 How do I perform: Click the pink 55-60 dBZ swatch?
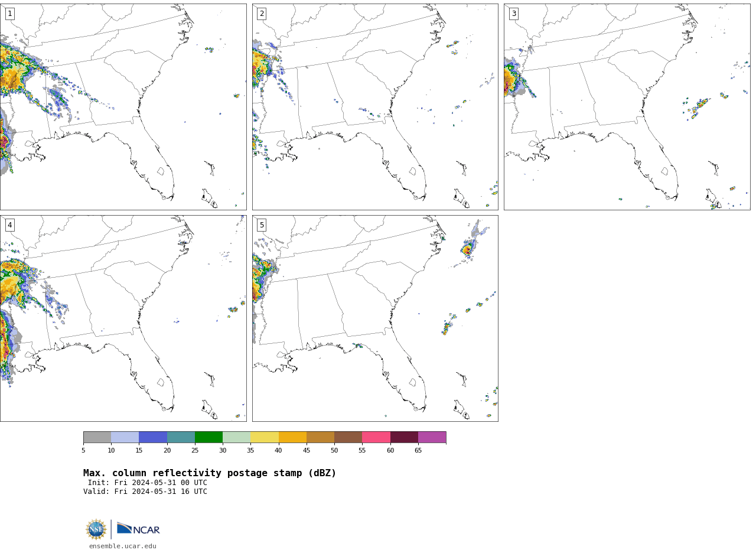(376, 437)
